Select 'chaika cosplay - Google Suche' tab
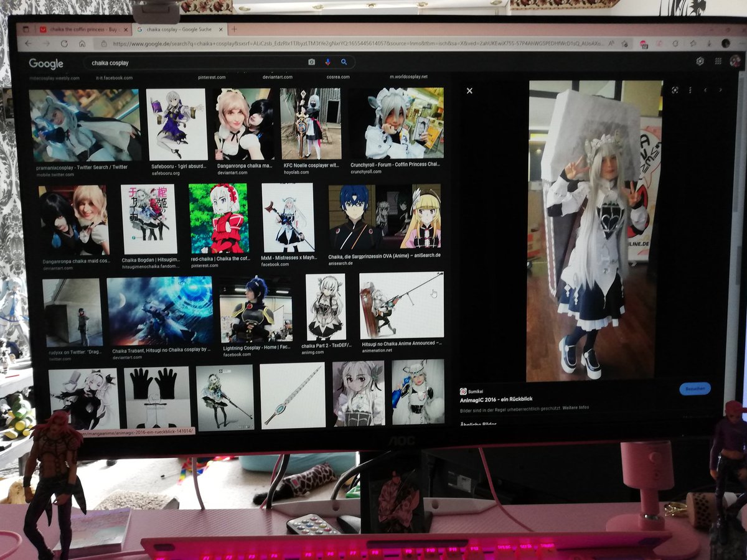Image resolution: width=747 pixels, height=560 pixels. coord(179,29)
